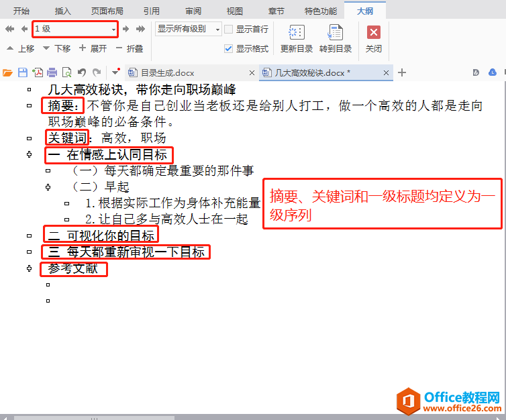Click the title 几大高效秘诀，带你走向职场巅峰
This screenshot has width=506, height=420.
pyautogui.click(x=142, y=89)
